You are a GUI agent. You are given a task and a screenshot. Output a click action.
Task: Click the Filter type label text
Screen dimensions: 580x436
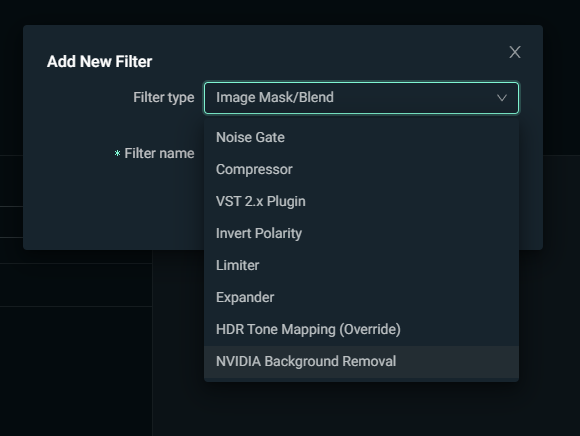pyautogui.click(x=163, y=98)
